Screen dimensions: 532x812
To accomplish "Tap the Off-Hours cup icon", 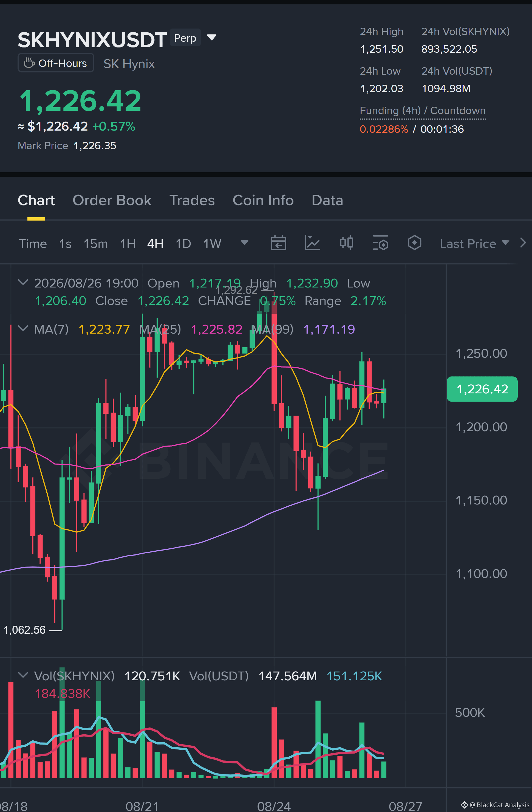I will pos(29,63).
